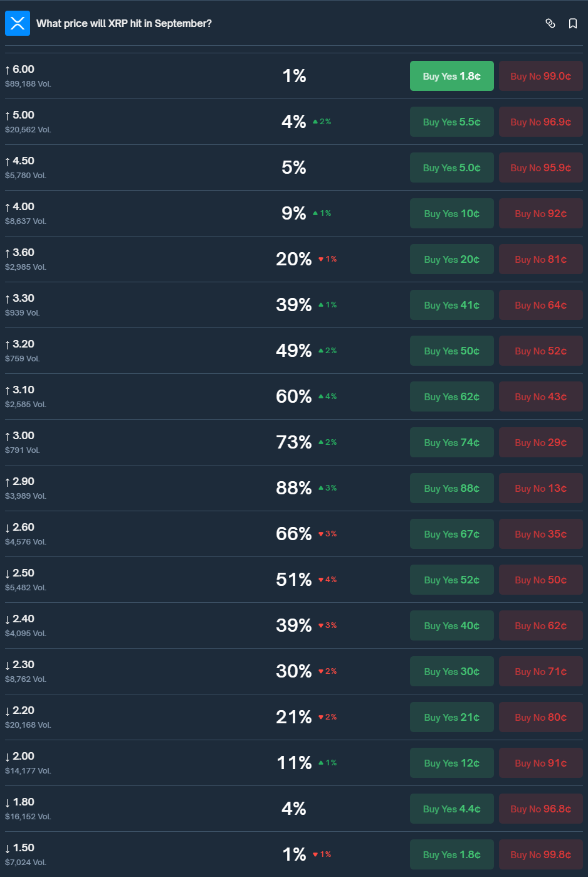Viewport: 588px width, 877px height.
Task: Buy No 91¢ for ↓ 2.00
Action: [x=541, y=763]
